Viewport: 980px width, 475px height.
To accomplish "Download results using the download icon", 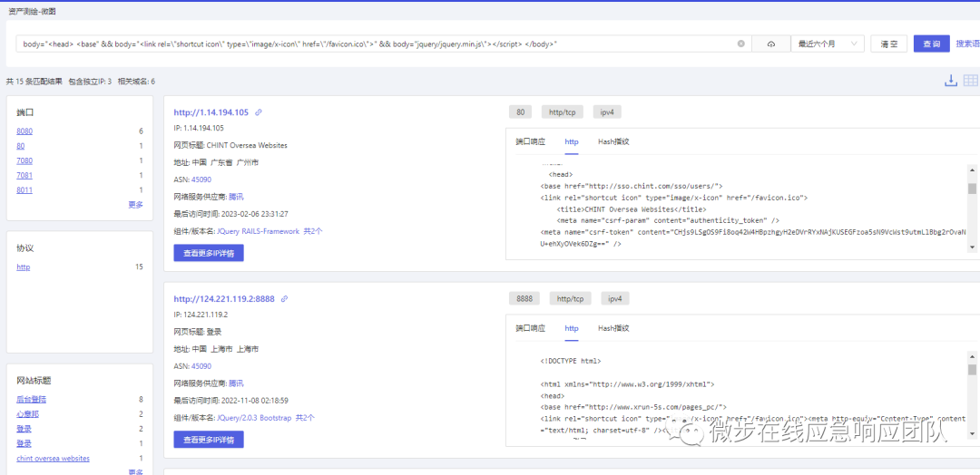I will click(x=951, y=81).
